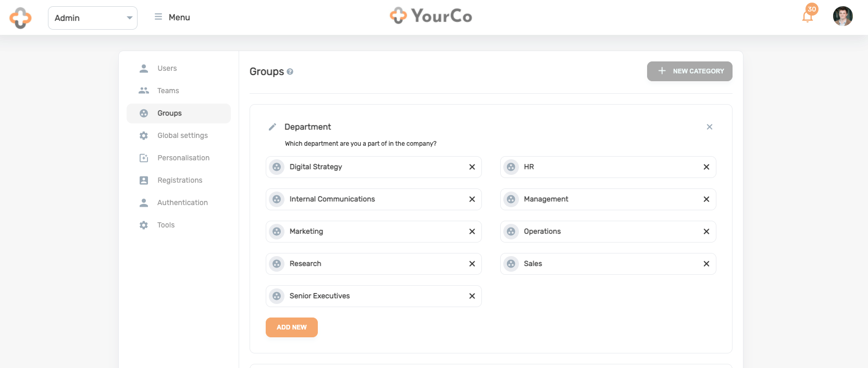Viewport: 868px width, 368px height.
Task: Go to Users in sidebar
Action: [x=179, y=68]
